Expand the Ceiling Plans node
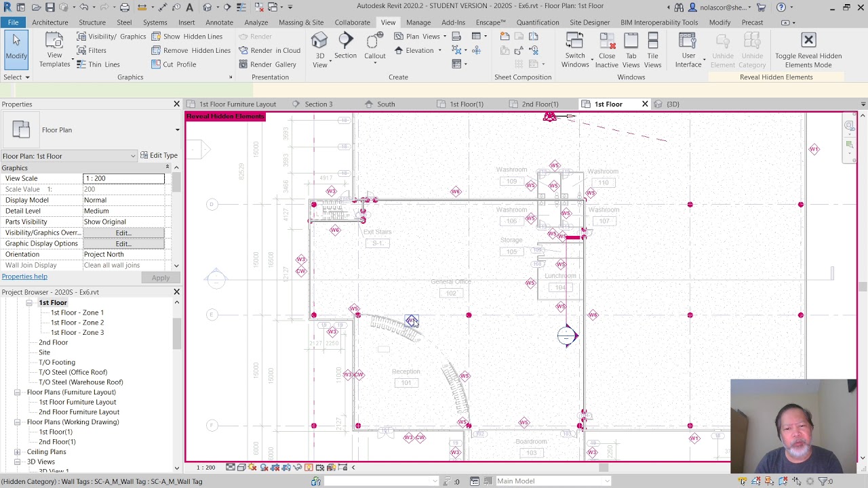 click(17, 452)
